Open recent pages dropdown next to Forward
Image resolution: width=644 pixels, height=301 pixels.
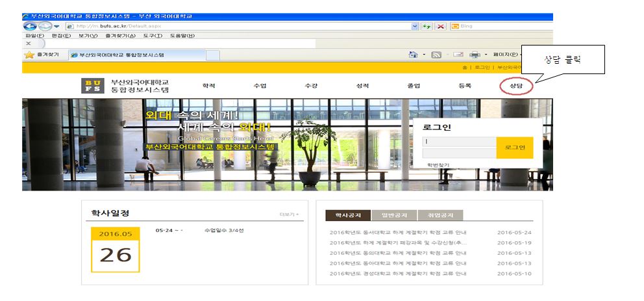coord(56,26)
